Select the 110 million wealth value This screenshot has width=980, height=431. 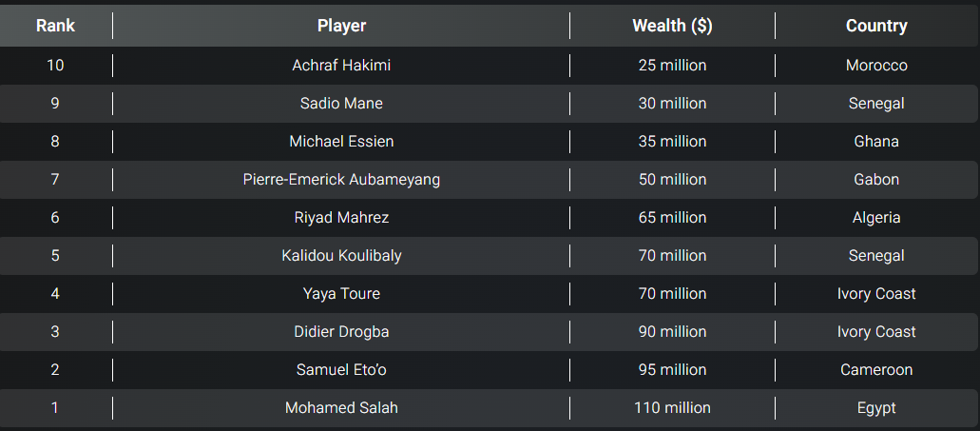[x=672, y=408]
